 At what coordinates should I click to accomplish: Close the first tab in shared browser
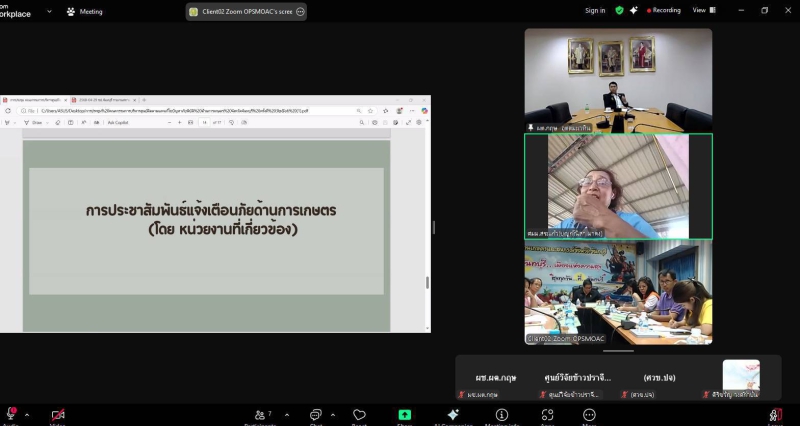click(x=65, y=100)
